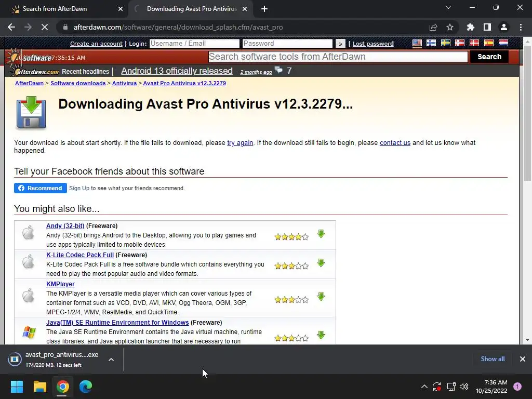The height and width of the screenshot is (399, 532).
Task: Open the notification count badge
Action: point(517,387)
